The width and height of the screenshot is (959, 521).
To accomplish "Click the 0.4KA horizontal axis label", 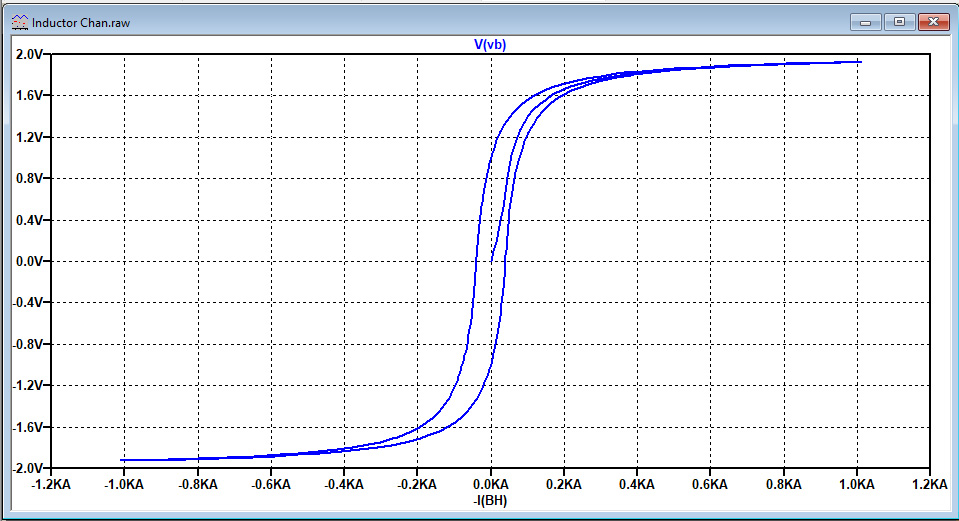I will point(637,485).
